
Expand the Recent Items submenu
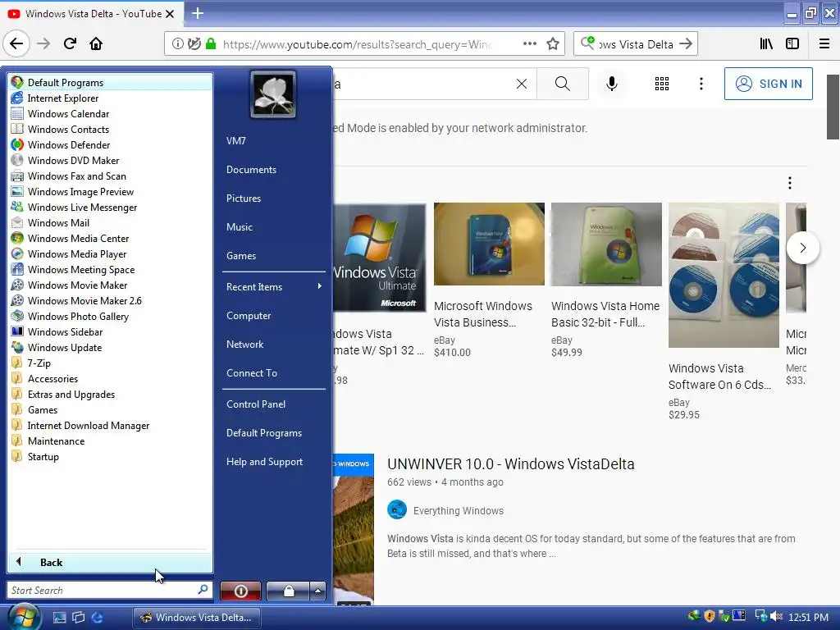(274, 286)
